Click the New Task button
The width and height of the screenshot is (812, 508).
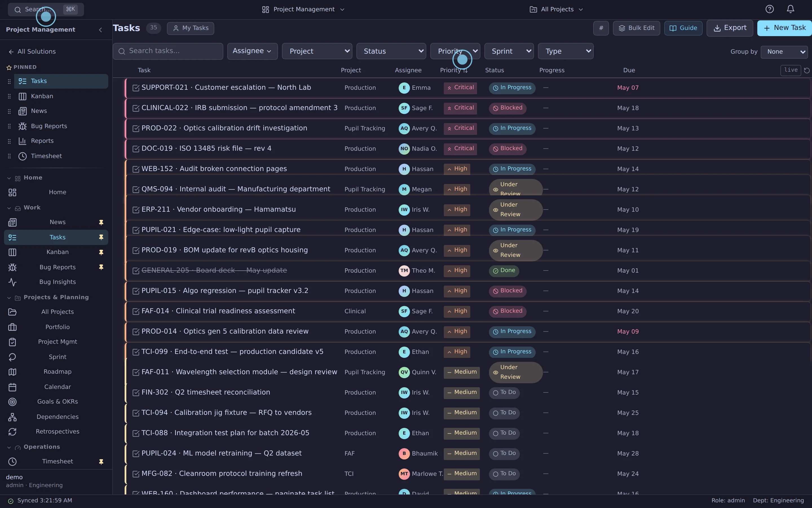(x=784, y=28)
